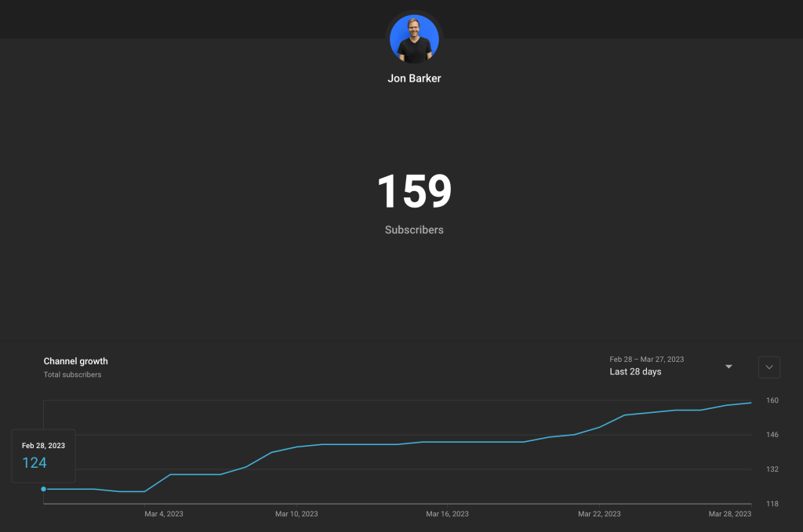Click the Feb 28 – Mar 27, 2023 date text
This screenshot has height=532, width=803.
(x=646, y=360)
